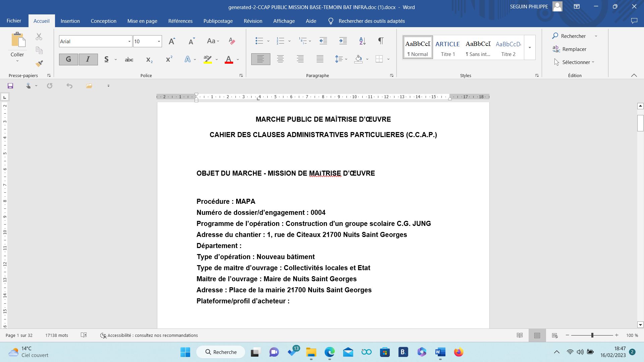Image resolution: width=644 pixels, height=362 pixels.
Task: Sort paragraphs A to Z
Action: click(x=362, y=41)
